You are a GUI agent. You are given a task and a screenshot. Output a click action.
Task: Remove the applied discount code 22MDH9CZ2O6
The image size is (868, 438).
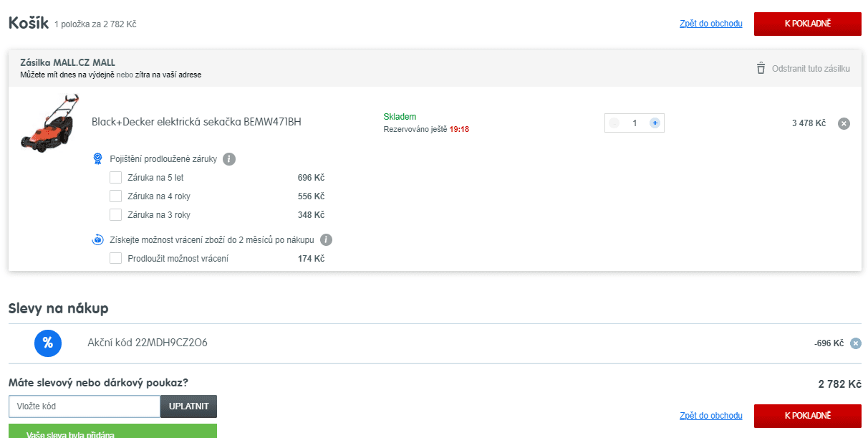[855, 343]
